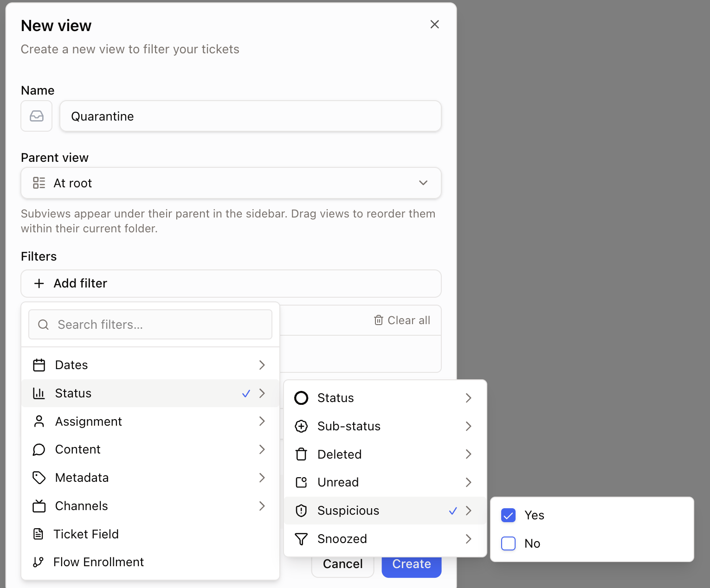Expand the Deleted submenu chevron

[468, 454]
